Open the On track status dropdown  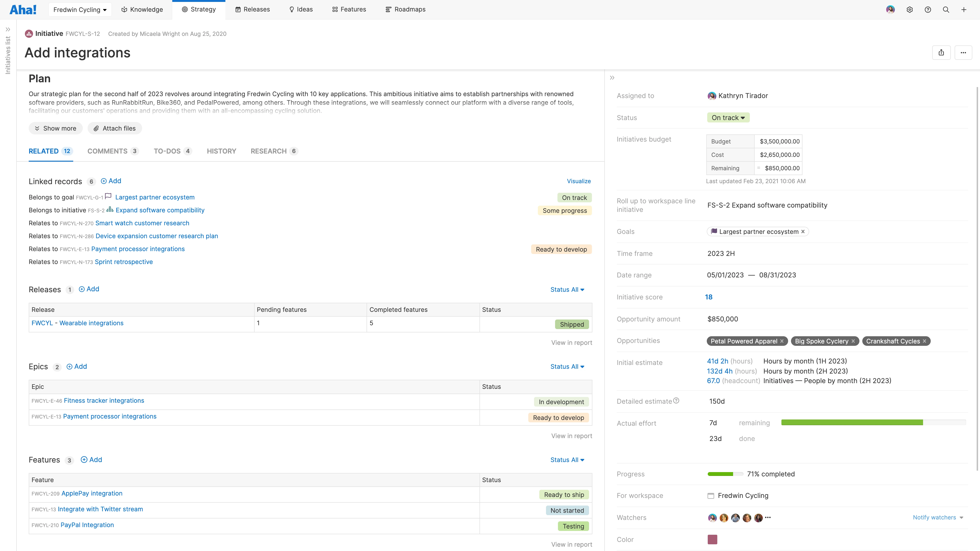click(x=727, y=117)
